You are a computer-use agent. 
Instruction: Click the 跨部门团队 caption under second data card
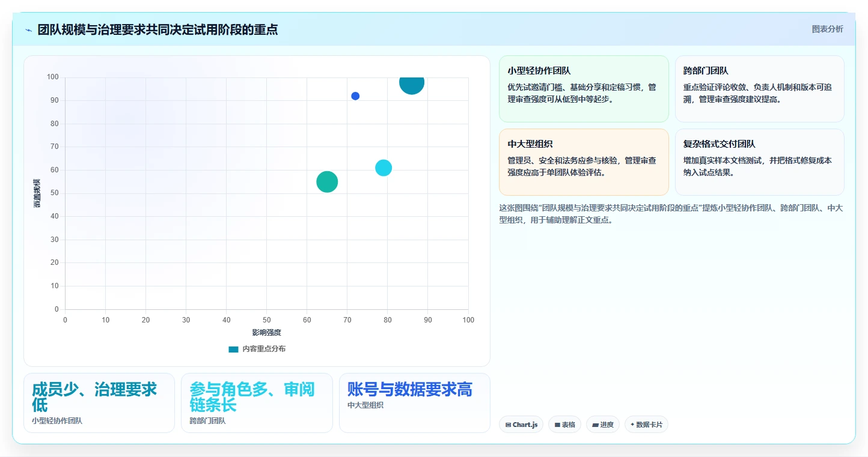207,421
